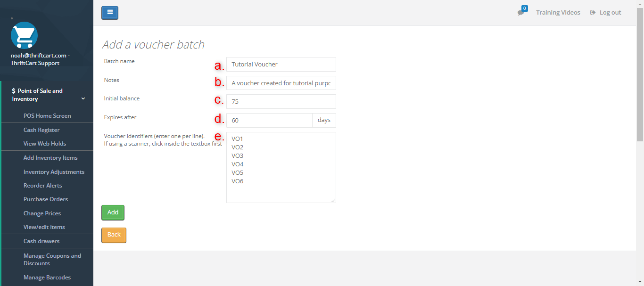644x286 pixels.
Task: Click the green Add button
Action: coord(113,212)
